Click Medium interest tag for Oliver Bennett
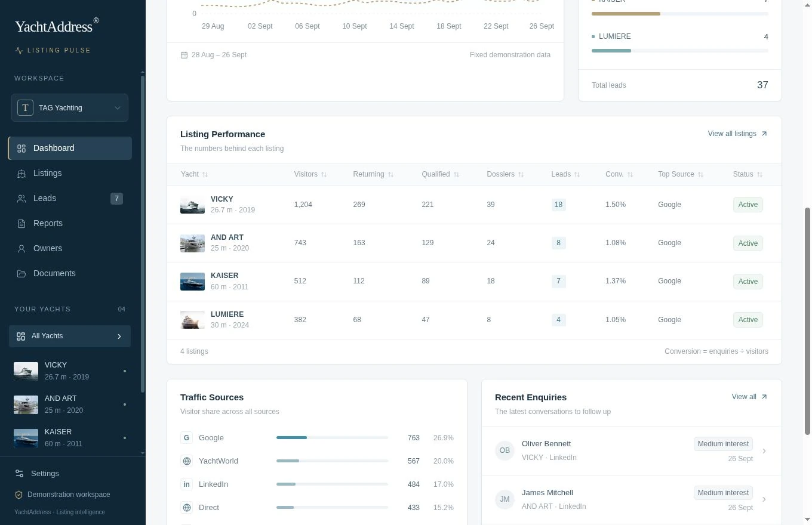The height and width of the screenshot is (525, 812). coord(723,444)
